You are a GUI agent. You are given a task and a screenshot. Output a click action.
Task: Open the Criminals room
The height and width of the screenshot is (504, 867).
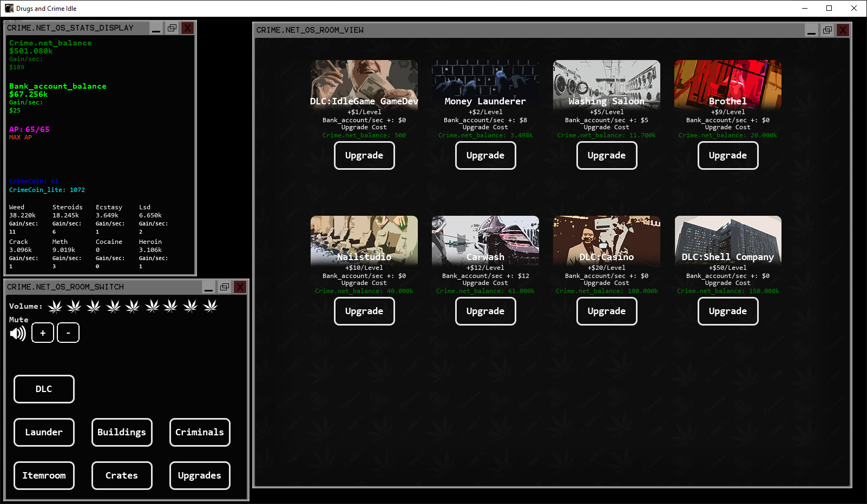pos(200,432)
